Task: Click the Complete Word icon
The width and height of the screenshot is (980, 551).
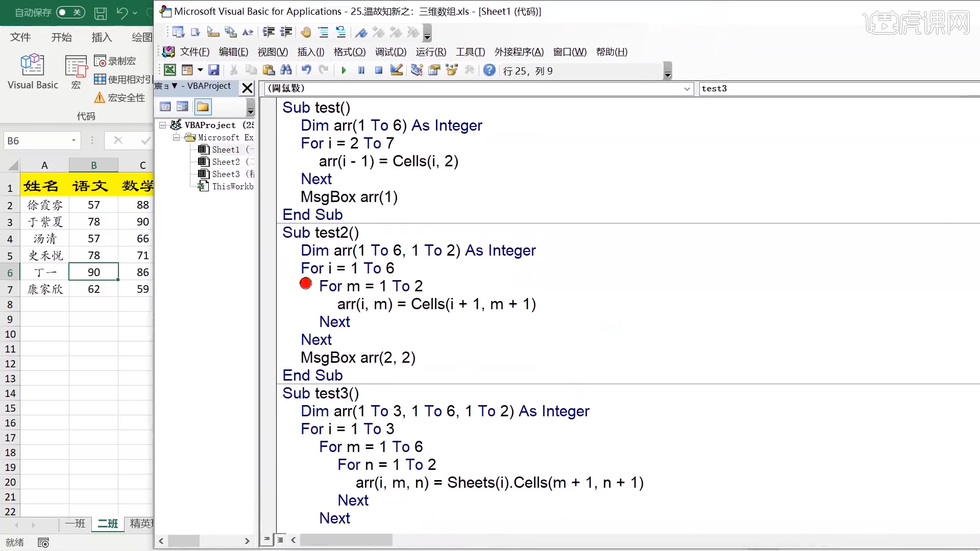Action: coord(248,33)
